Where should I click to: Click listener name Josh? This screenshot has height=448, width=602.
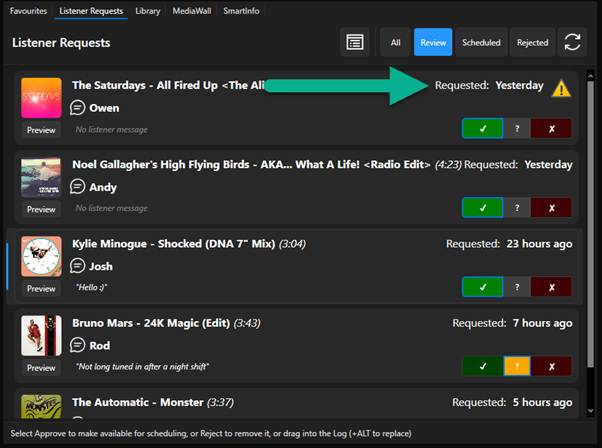(x=101, y=266)
